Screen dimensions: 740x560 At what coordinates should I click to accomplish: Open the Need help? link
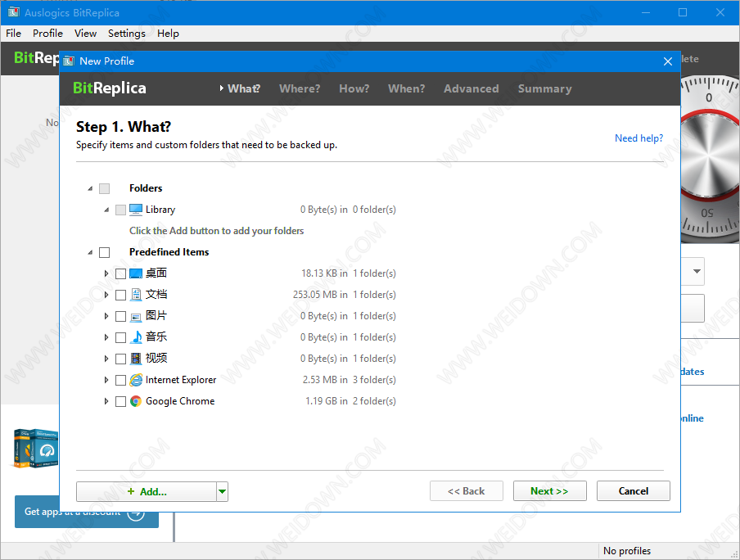638,138
